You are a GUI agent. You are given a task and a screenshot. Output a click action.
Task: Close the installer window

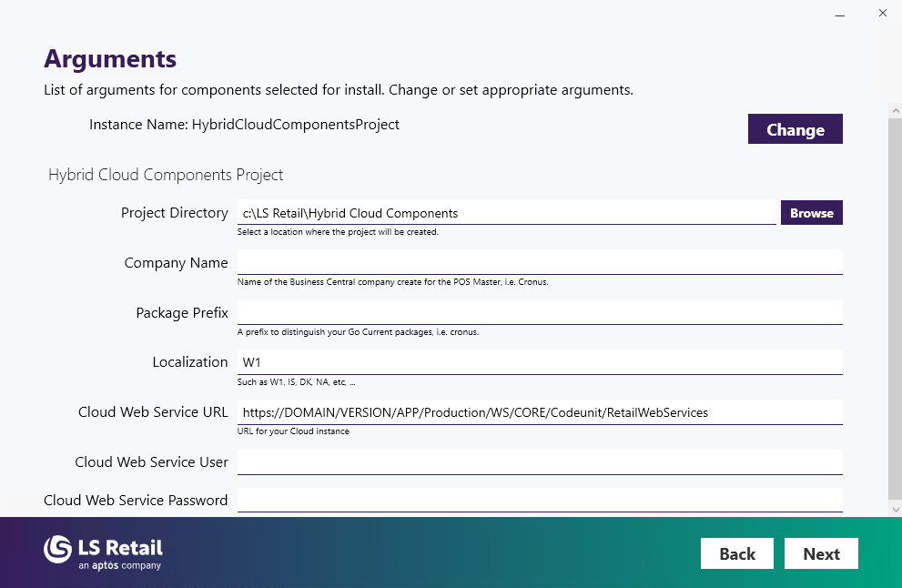click(x=882, y=14)
